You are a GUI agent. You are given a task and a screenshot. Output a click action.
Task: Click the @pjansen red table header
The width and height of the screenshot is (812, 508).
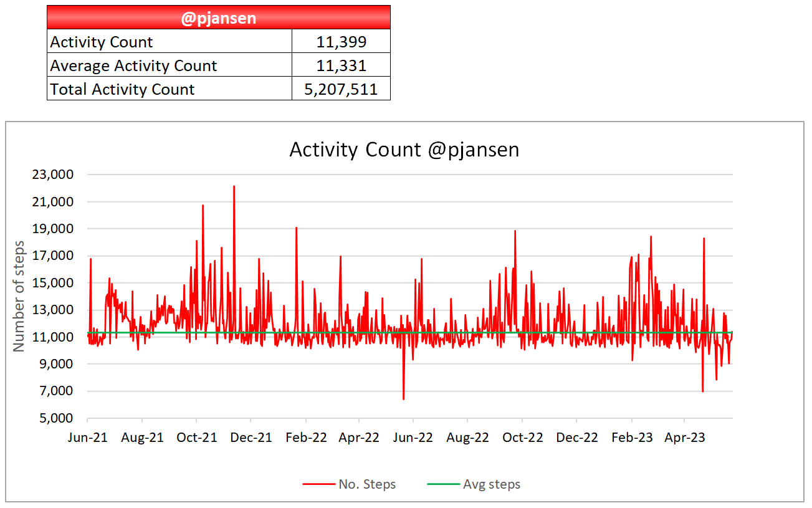(x=219, y=17)
